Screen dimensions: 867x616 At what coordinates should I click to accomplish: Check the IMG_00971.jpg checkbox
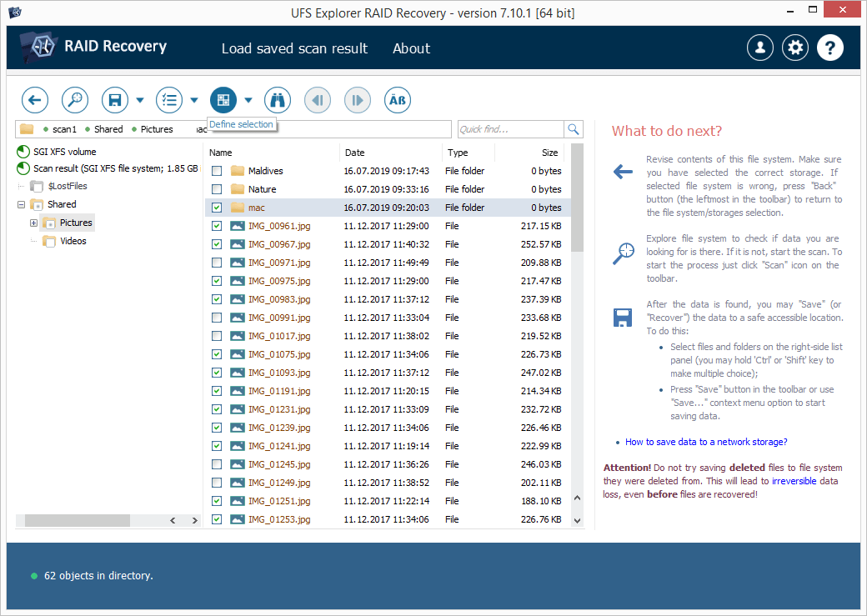click(x=217, y=263)
